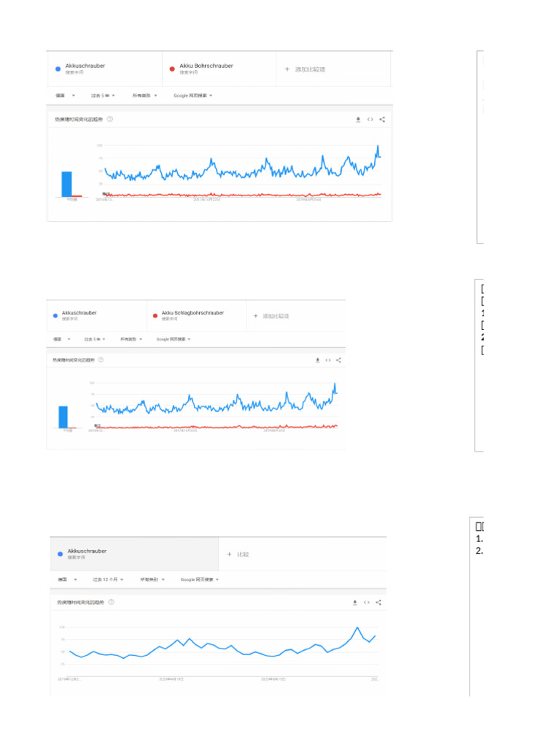This screenshot has height=747, width=560.
Task: Download data from the 12-month trend chart
Action: (x=355, y=603)
